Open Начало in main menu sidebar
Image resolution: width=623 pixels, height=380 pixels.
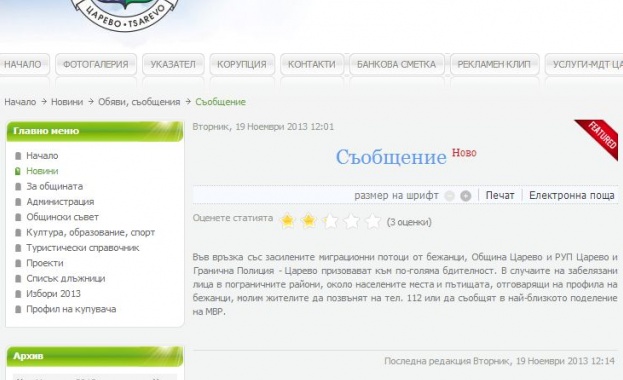(x=42, y=156)
